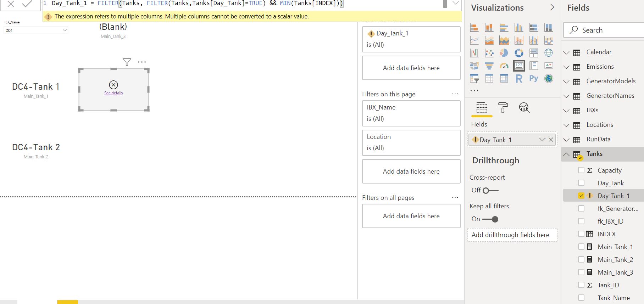Screen dimensions: 644x304
Task: Check the Day_Tank field checkbox
Action: (x=581, y=183)
